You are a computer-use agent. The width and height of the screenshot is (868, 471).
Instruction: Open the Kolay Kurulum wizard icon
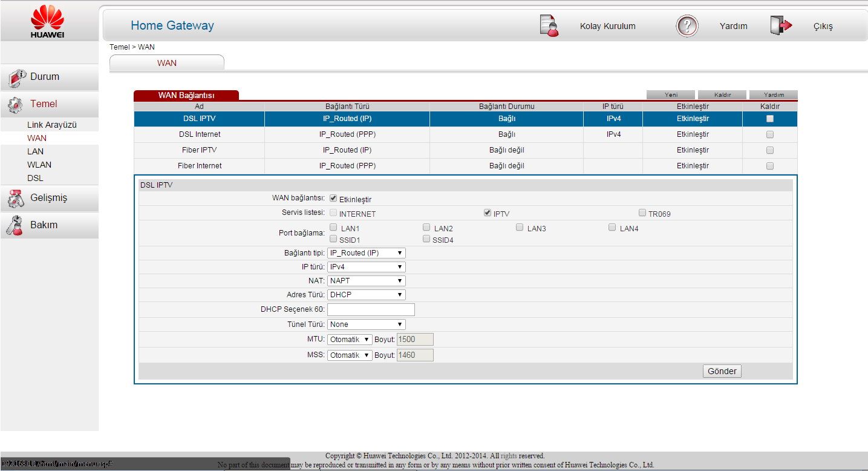(x=549, y=26)
